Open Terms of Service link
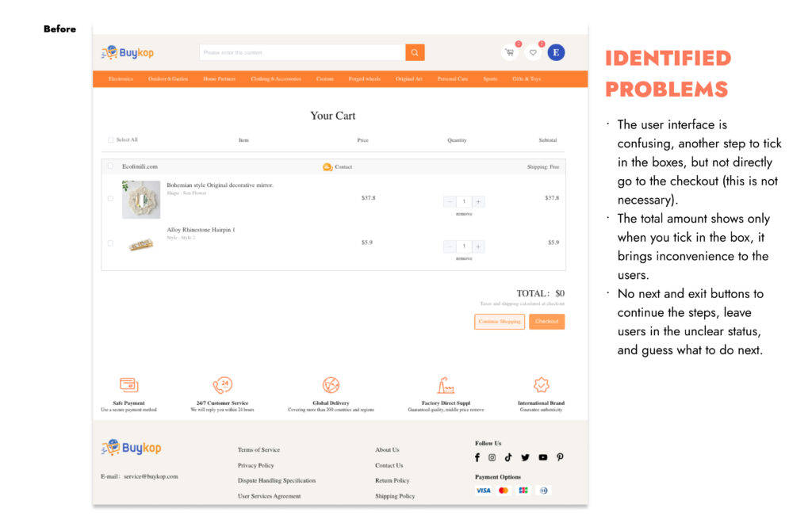The width and height of the screenshot is (812, 527). (x=259, y=450)
